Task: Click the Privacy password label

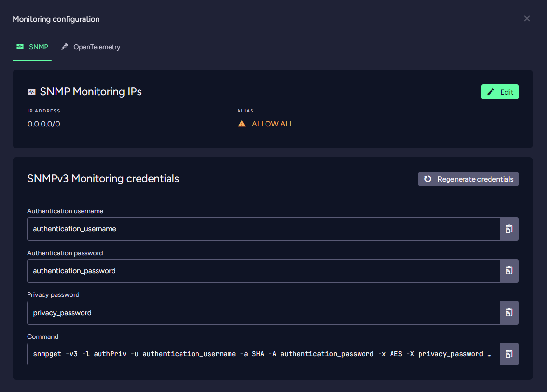Action: coord(54,294)
